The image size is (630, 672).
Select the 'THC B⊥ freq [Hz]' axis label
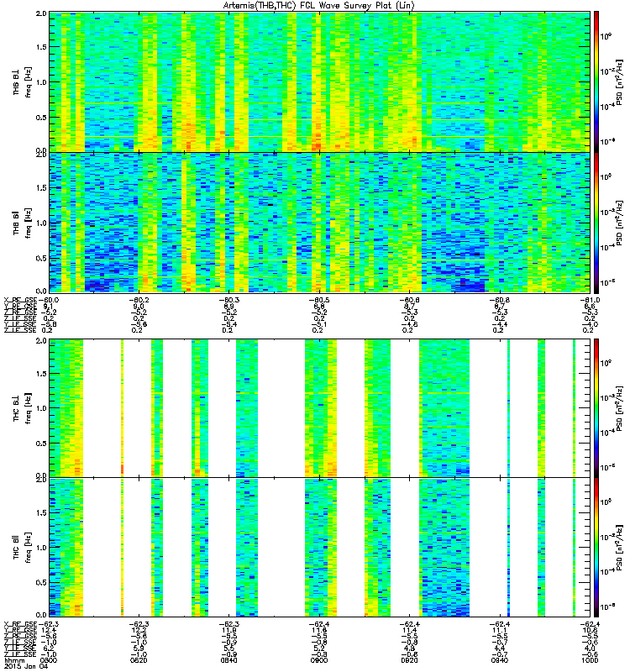22,407
